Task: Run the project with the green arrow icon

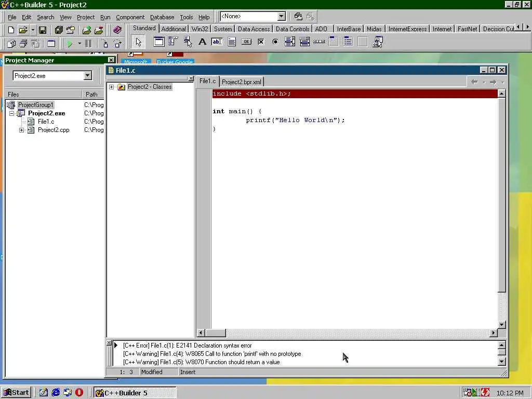Action: coord(69,44)
